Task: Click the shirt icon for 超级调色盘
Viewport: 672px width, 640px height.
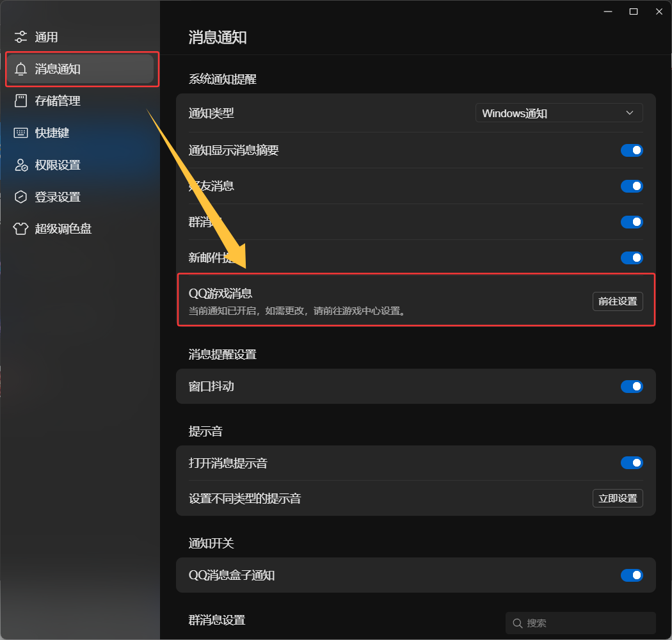Action: pos(21,229)
